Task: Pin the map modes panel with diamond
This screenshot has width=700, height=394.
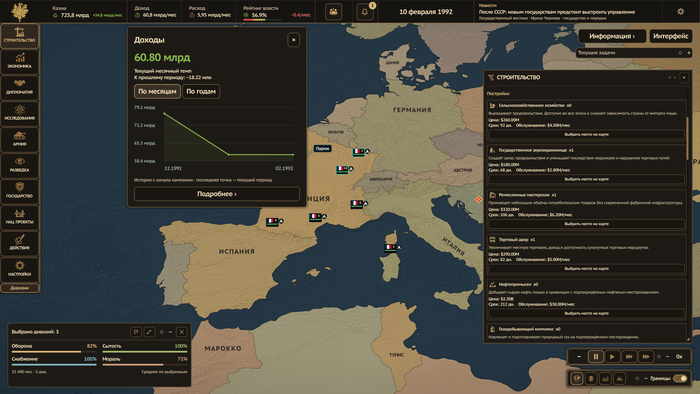Action: click(637, 378)
